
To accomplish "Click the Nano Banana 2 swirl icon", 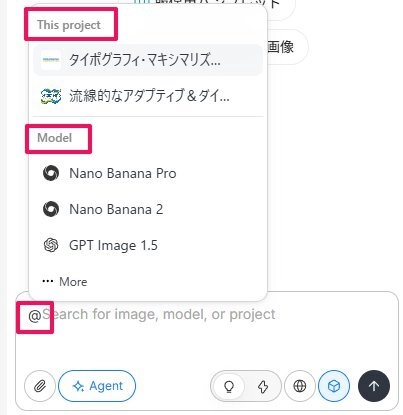I will (51, 209).
